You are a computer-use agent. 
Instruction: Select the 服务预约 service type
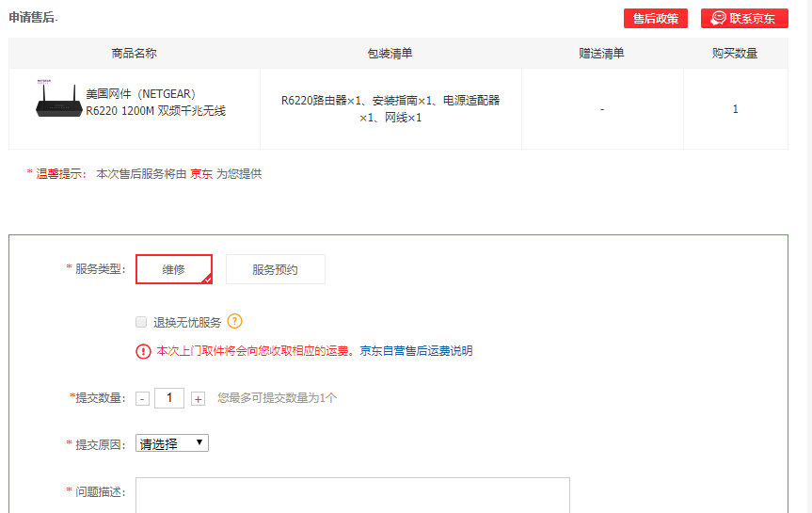point(276,269)
